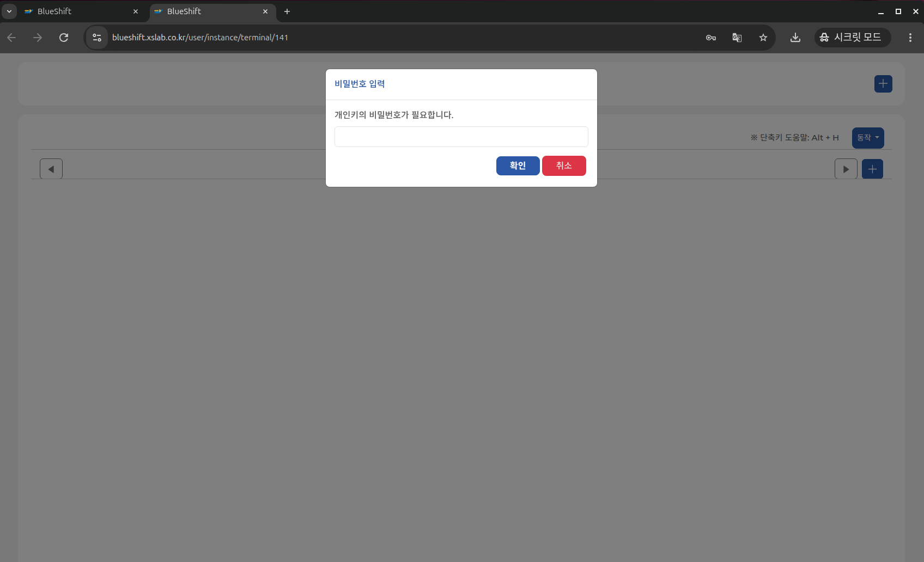This screenshot has width=924, height=562.
Task: Bookmark this page with the star icon
Action: point(763,38)
